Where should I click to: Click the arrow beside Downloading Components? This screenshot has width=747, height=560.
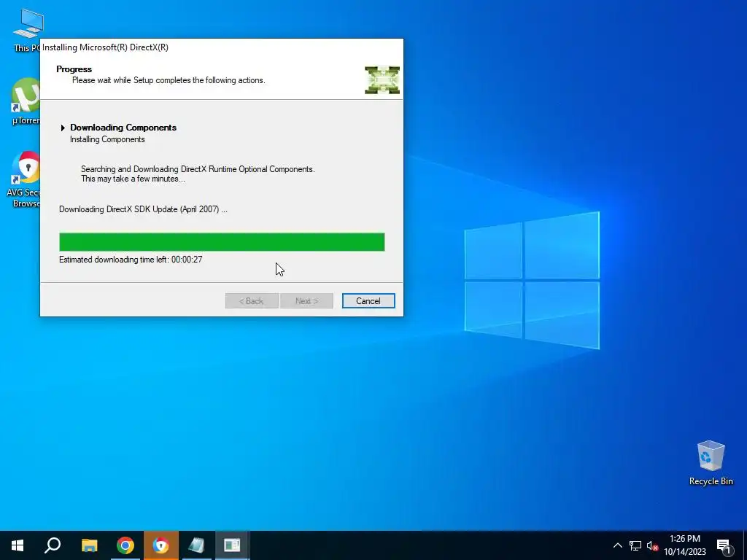(x=63, y=128)
